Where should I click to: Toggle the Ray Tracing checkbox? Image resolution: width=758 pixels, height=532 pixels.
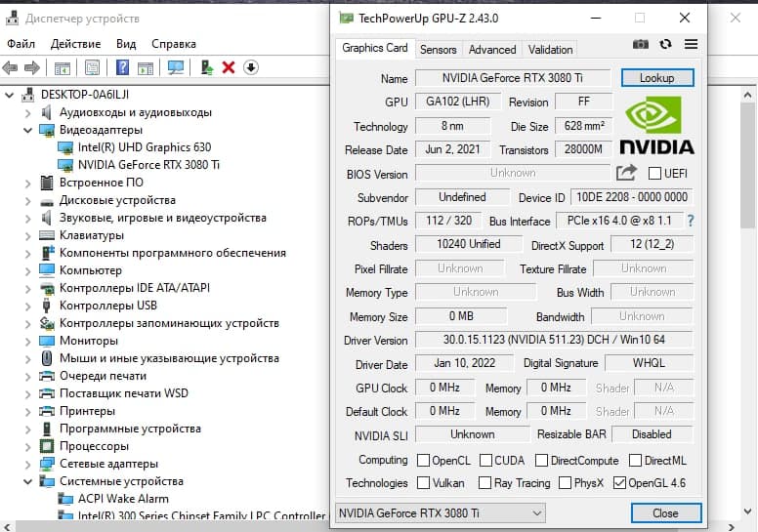coord(484,483)
